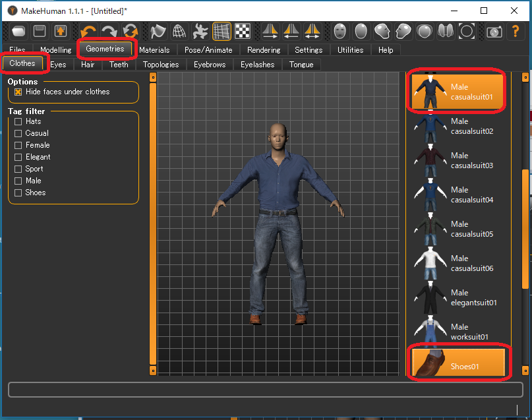Enable the Hats tag filter
532x420 pixels.
click(18, 121)
